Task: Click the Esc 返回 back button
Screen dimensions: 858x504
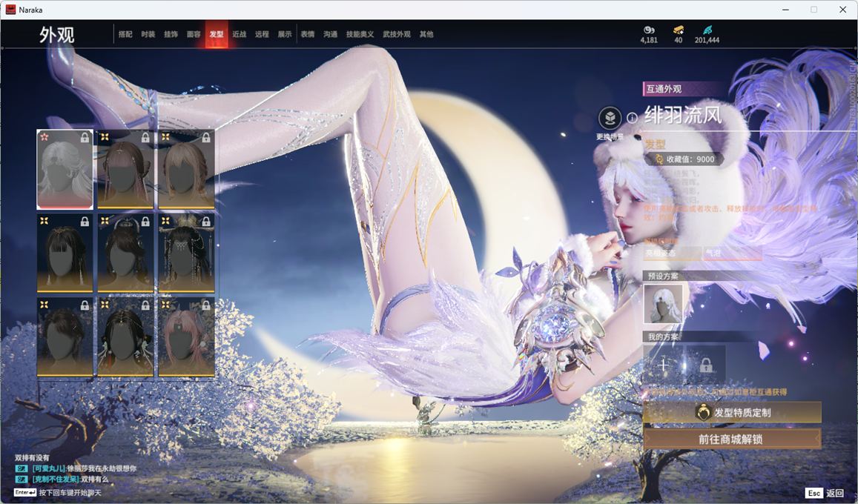Action: tap(825, 493)
